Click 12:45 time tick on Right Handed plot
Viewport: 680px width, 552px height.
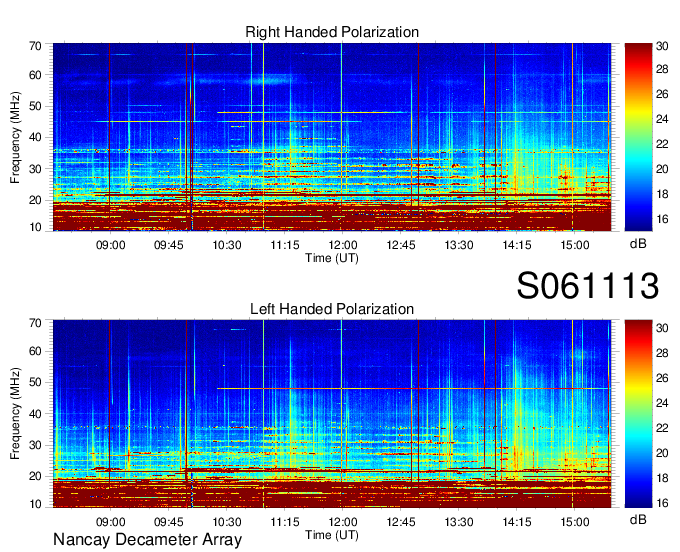(x=401, y=245)
